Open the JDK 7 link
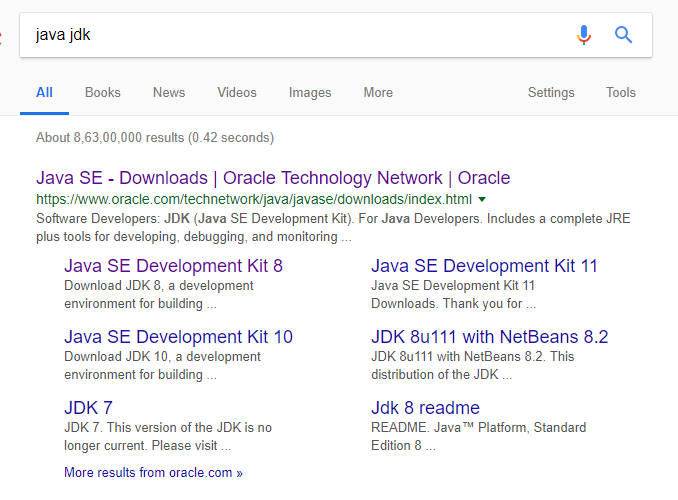 click(88, 408)
